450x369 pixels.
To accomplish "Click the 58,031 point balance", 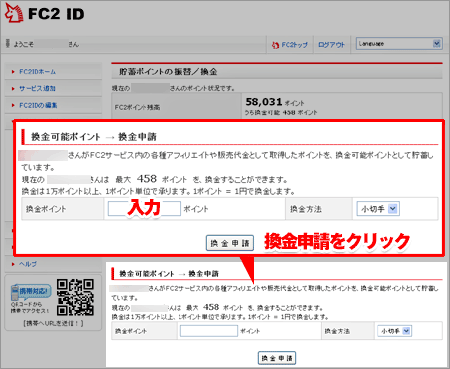I will click(x=264, y=102).
